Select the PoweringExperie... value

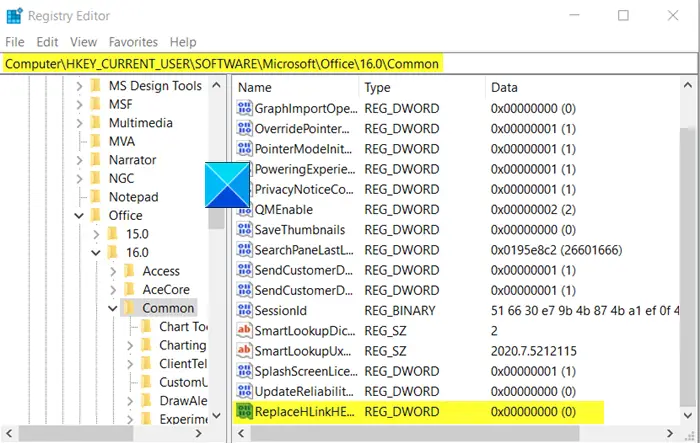pos(305,169)
